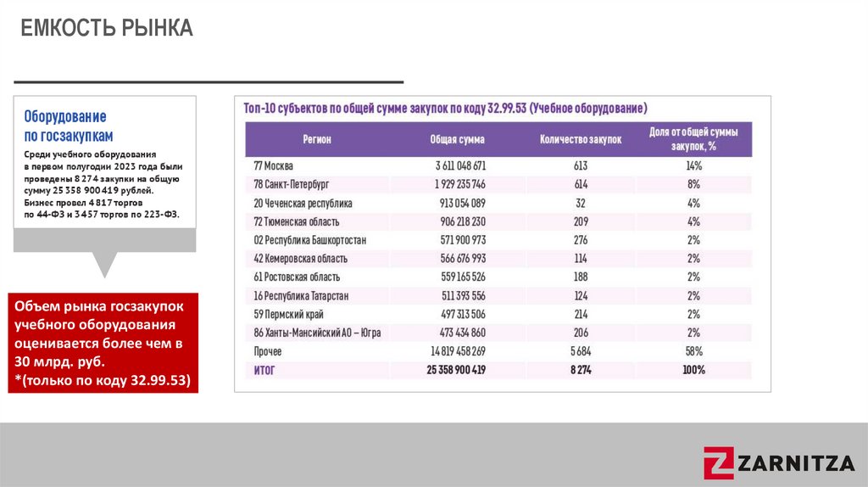Click the value 571 900 973
This screenshot has height=487, width=868.
(464, 240)
